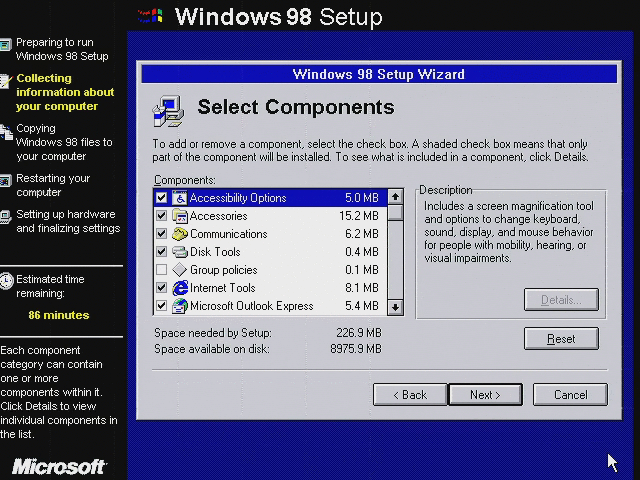This screenshot has width=640, height=480.
Task: Click the Description box text
Action: coord(509,232)
